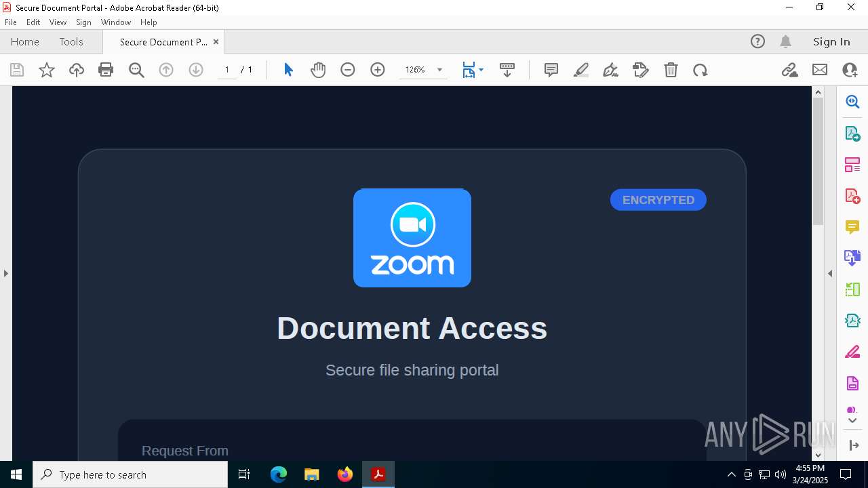The width and height of the screenshot is (868, 488).
Task: Open the Help menu
Action: point(149,22)
